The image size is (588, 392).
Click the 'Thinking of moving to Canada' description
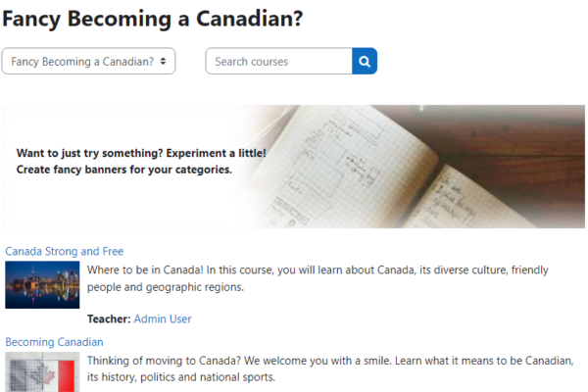coord(329,361)
